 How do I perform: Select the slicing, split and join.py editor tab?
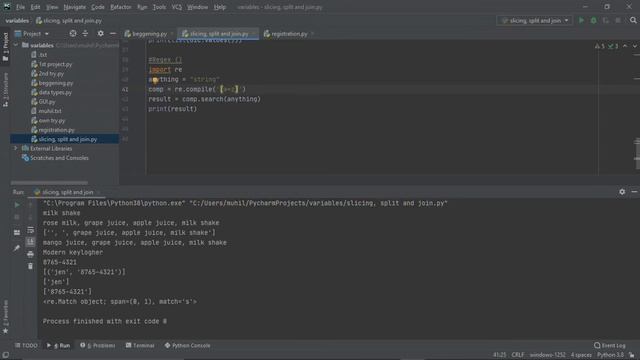[219, 34]
